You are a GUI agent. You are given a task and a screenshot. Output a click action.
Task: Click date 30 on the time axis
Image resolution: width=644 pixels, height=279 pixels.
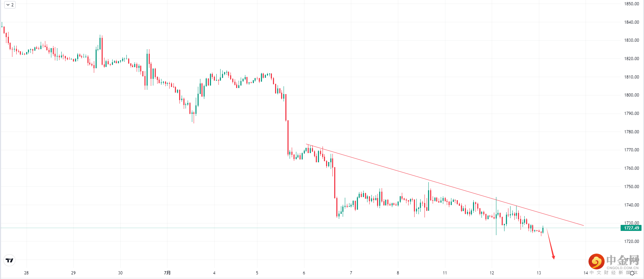[x=120, y=273]
